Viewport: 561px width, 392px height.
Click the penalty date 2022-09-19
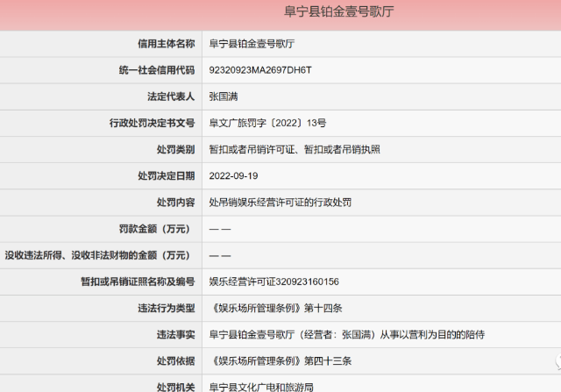(x=231, y=175)
